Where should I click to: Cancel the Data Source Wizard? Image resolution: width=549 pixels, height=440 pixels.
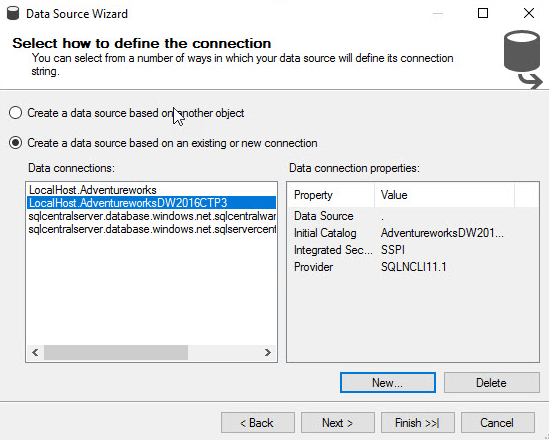(498, 422)
